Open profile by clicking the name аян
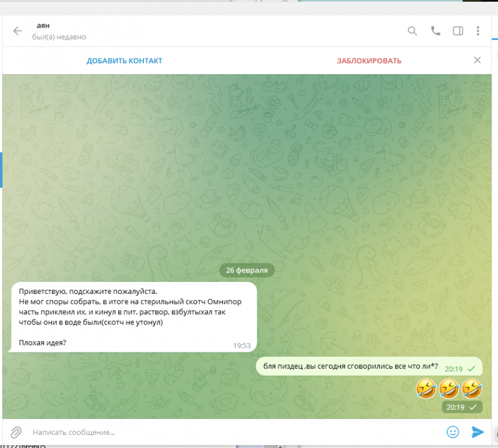This screenshot has height=448, width=498. tap(43, 26)
